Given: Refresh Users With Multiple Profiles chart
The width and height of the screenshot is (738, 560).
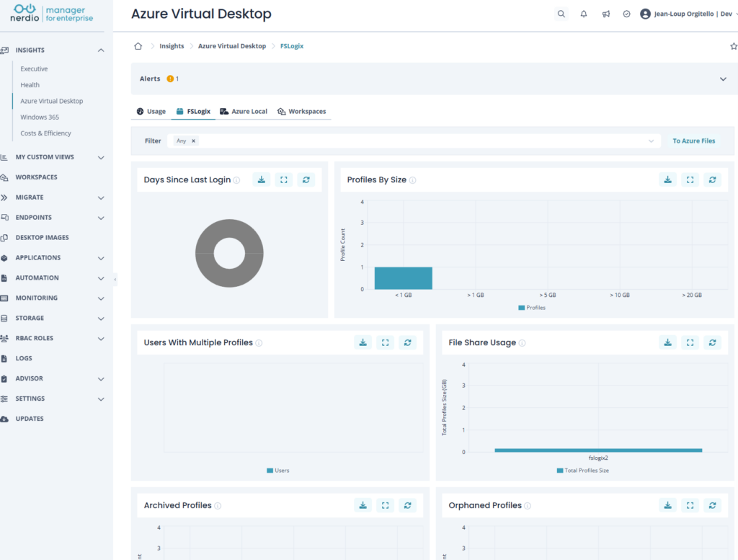Looking at the screenshot, I should (x=408, y=342).
